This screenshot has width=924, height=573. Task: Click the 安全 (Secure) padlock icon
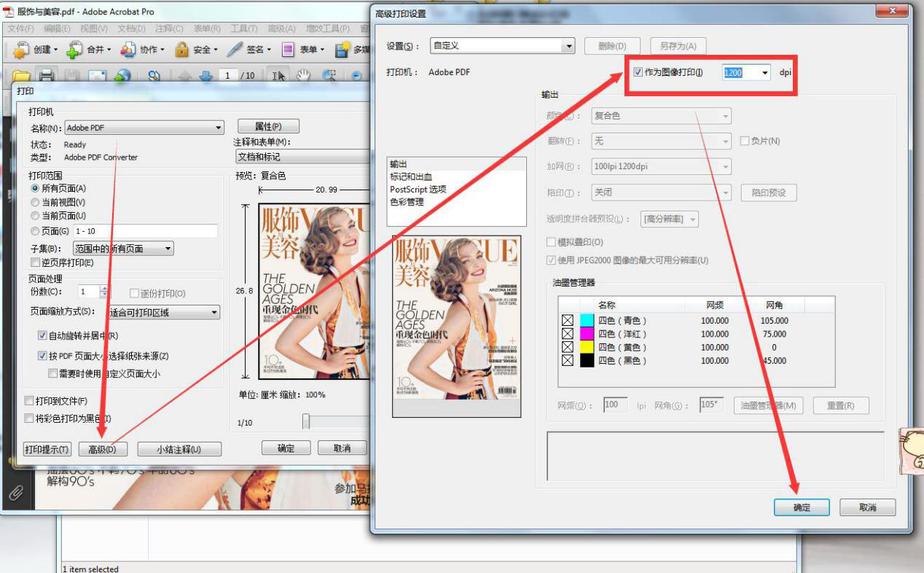pyautogui.click(x=182, y=50)
